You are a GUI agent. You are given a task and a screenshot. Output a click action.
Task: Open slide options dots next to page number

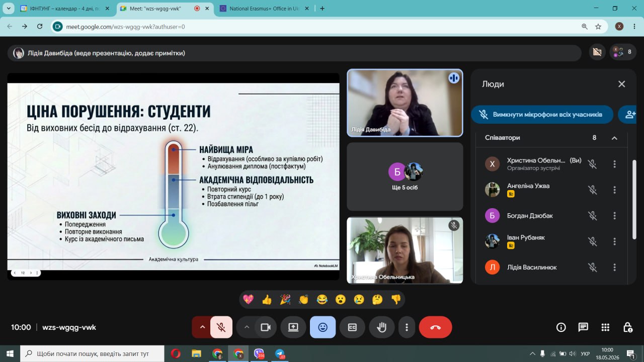point(37,273)
